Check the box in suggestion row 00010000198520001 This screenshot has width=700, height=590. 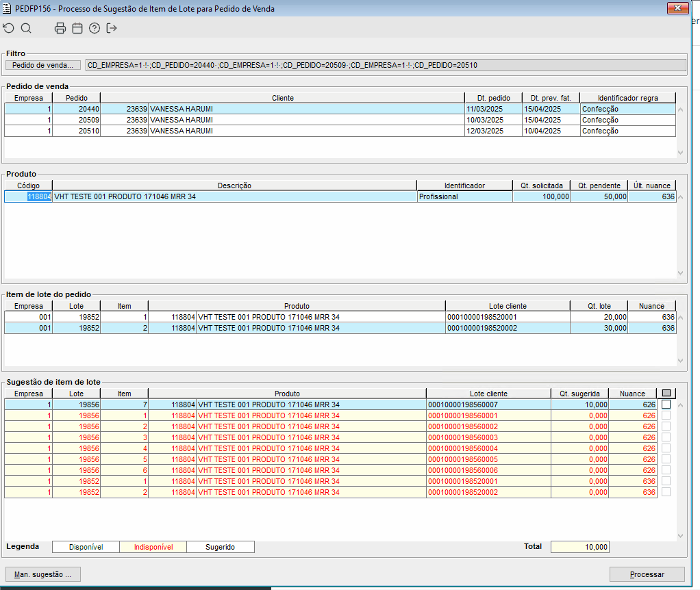tap(666, 480)
